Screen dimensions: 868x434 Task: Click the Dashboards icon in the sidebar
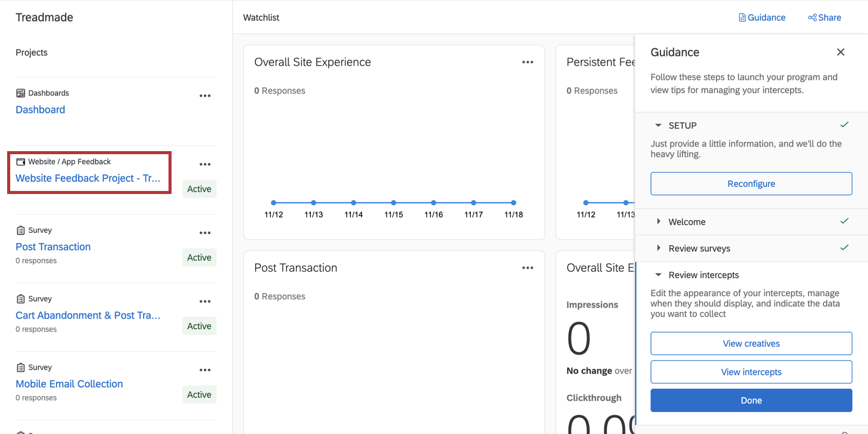click(20, 92)
